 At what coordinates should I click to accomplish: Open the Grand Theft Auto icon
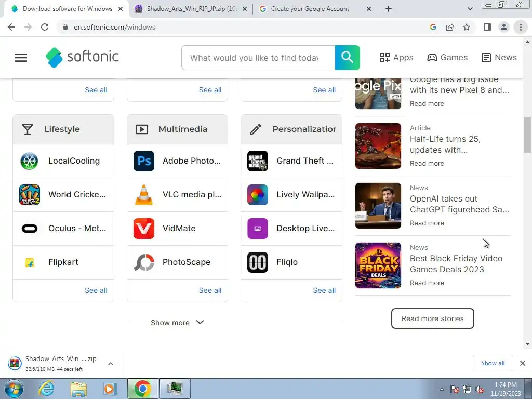pos(258,161)
